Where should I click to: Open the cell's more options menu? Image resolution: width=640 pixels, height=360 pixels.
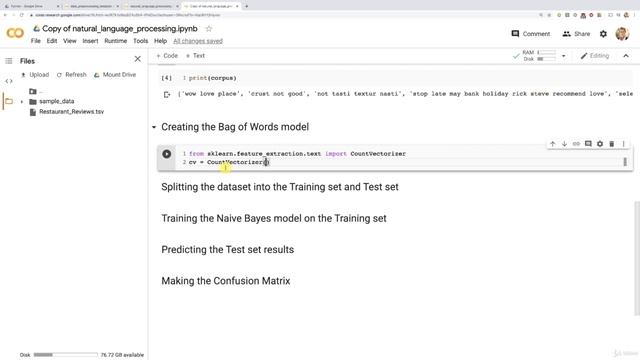click(x=623, y=144)
